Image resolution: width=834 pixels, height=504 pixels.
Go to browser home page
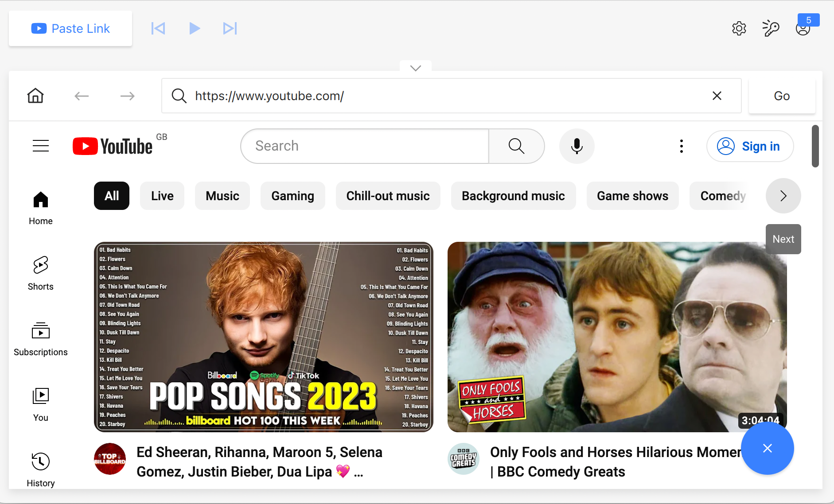[35, 96]
